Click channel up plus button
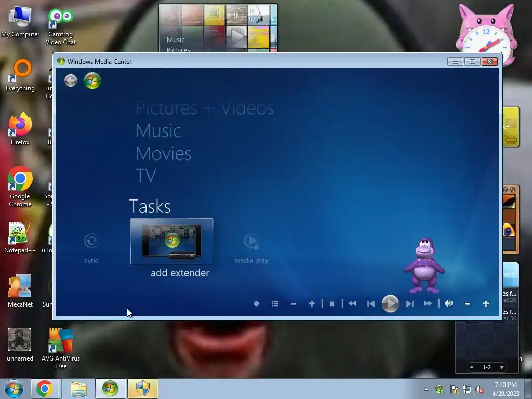 (x=312, y=303)
